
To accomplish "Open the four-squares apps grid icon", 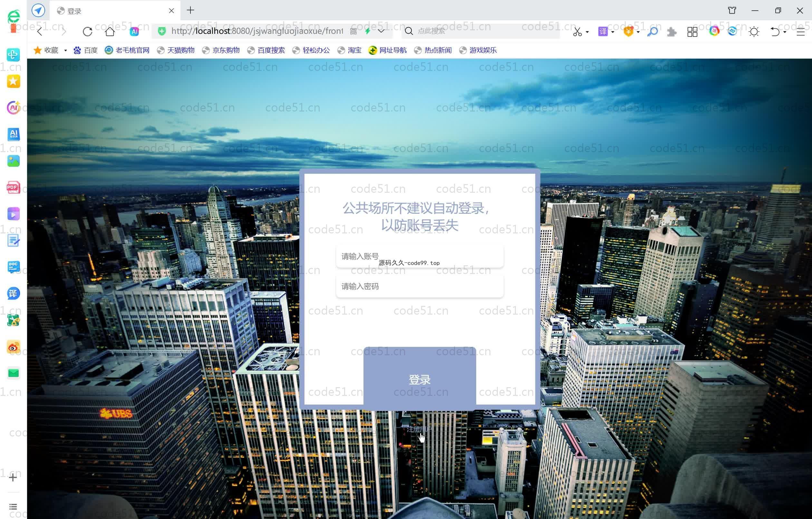I will (x=692, y=32).
